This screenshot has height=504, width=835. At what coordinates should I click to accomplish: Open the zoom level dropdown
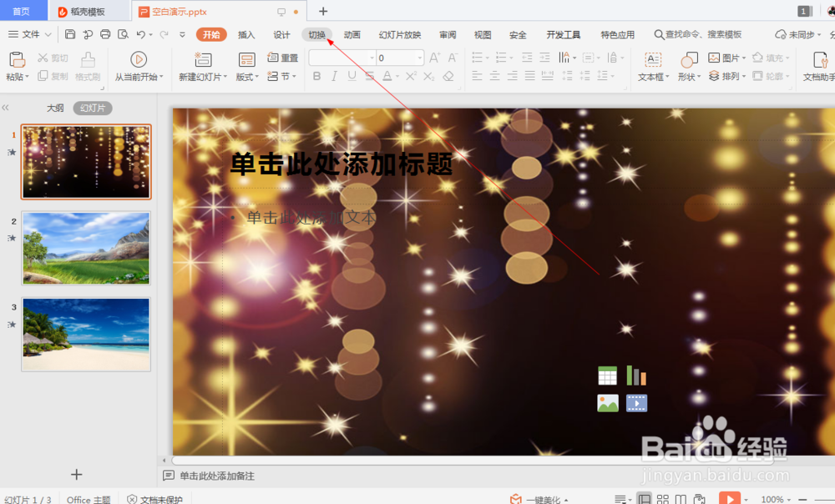(789, 498)
